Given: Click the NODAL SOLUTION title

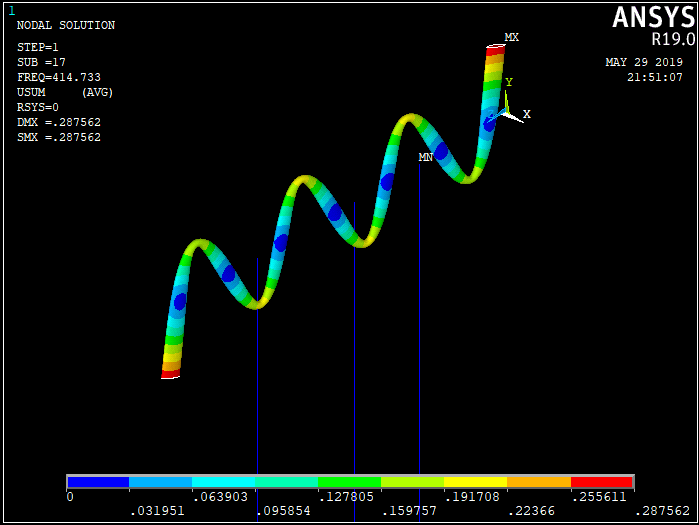Looking at the screenshot, I should (x=66, y=25).
